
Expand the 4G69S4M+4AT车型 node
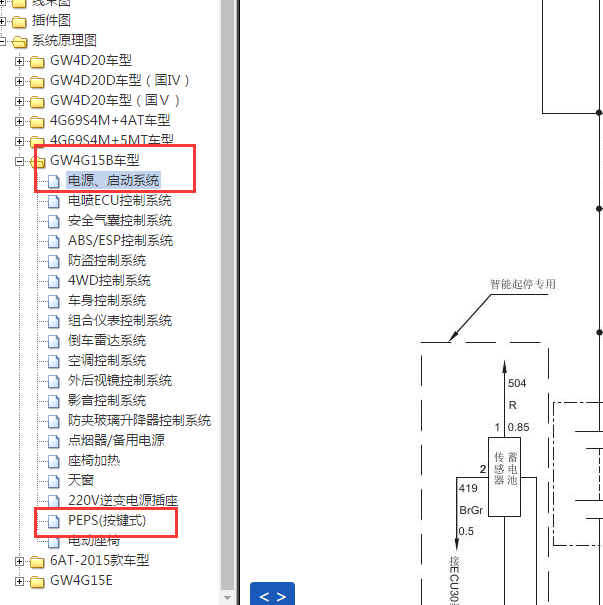pyautogui.click(x=19, y=122)
